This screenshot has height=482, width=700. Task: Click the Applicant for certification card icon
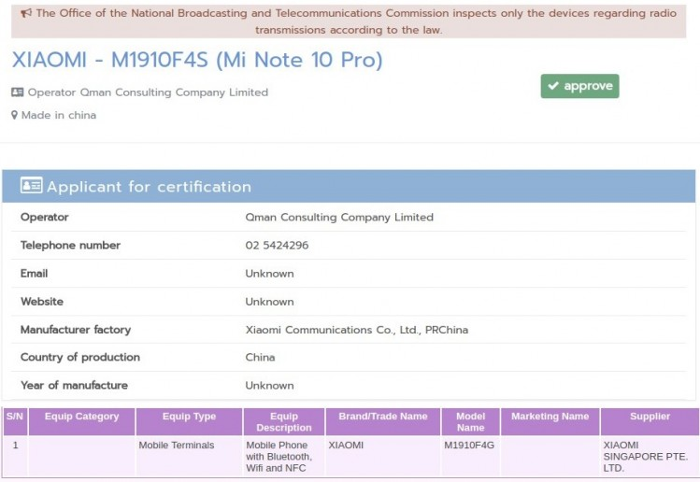(x=31, y=185)
